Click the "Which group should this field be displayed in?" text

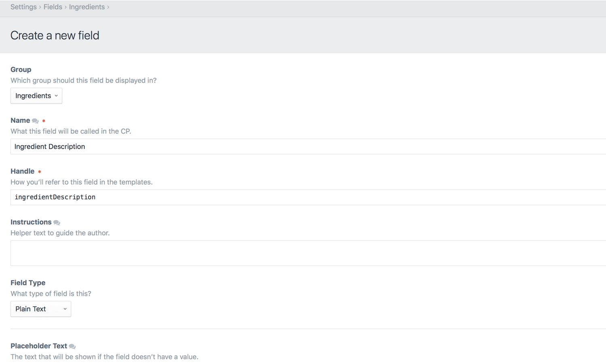pos(84,80)
